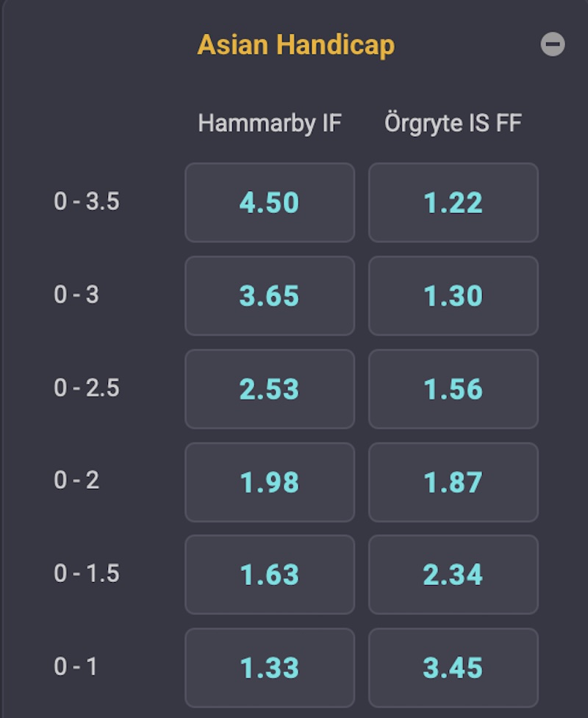Select Örgryte IS FF odds 1.22
The width and height of the screenshot is (588, 718).
click(x=453, y=203)
